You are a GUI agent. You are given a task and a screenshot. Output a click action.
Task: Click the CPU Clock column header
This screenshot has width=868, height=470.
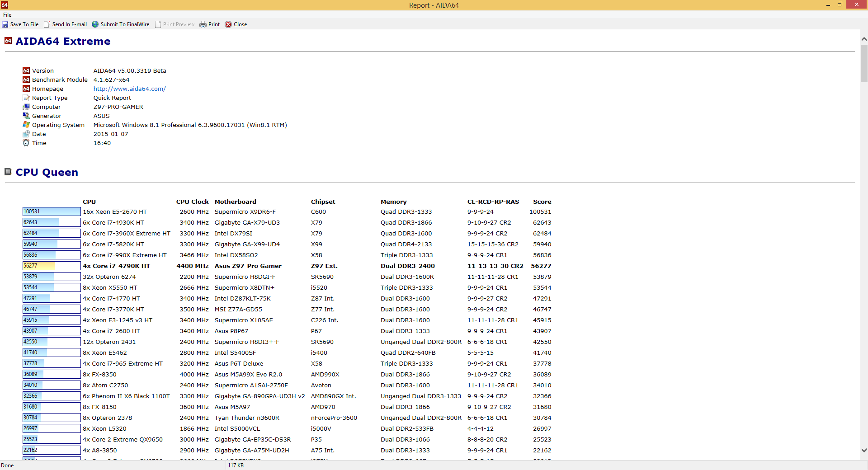[192, 202]
